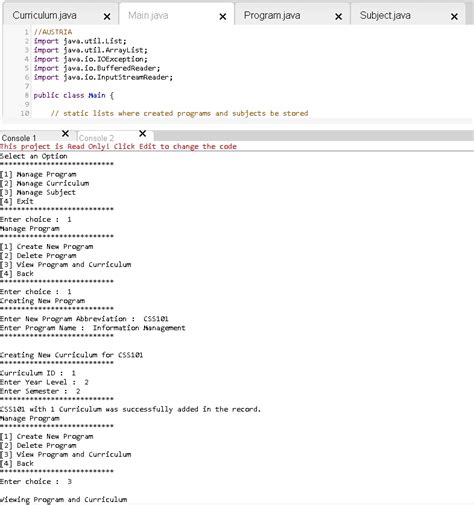Click 'Enter choice : 3' console line
The height and width of the screenshot is (505, 474).
click(36, 482)
